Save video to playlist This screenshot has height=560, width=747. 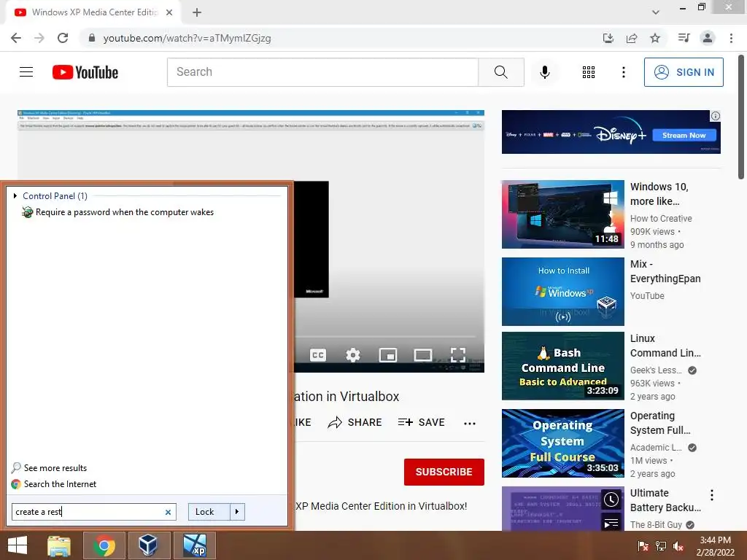click(421, 422)
